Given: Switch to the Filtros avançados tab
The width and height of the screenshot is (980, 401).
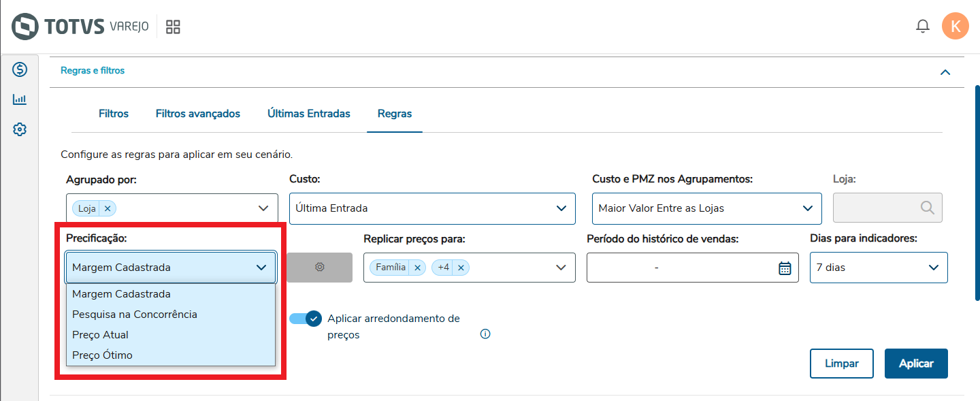Looking at the screenshot, I should 198,114.
